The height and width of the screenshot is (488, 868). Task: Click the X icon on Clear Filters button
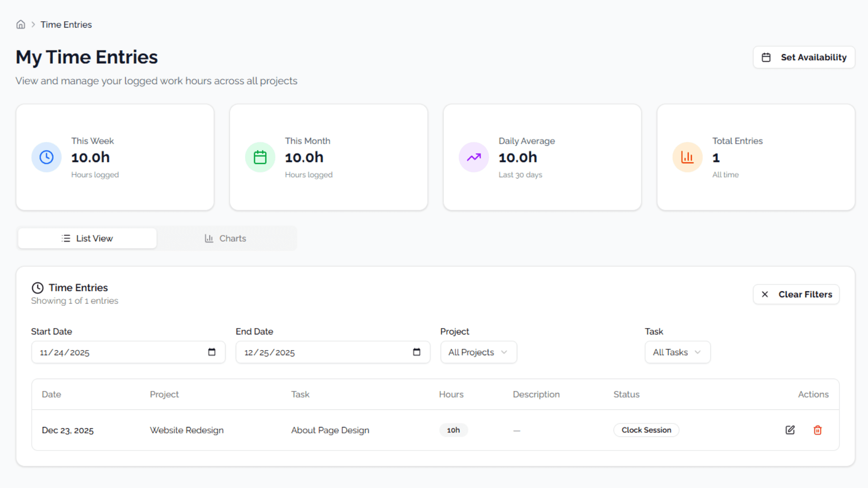pyautogui.click(x=764, y=294)
